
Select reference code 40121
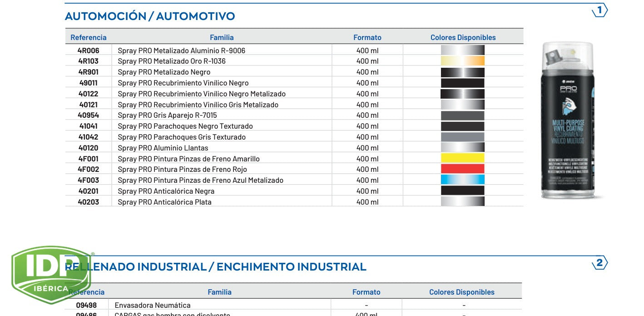(89, 105)
